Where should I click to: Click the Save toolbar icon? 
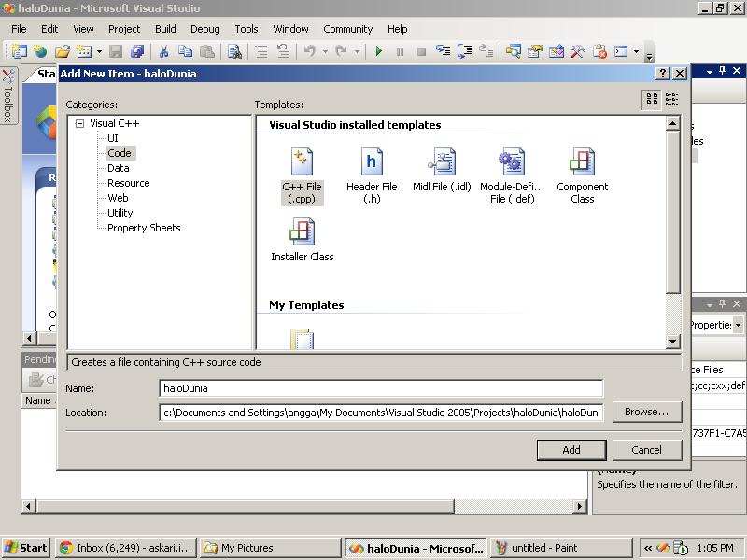click(116, 51)
